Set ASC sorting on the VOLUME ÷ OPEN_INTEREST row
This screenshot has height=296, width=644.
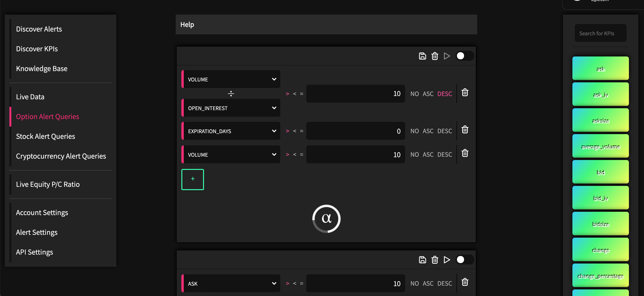coord(428,94)
